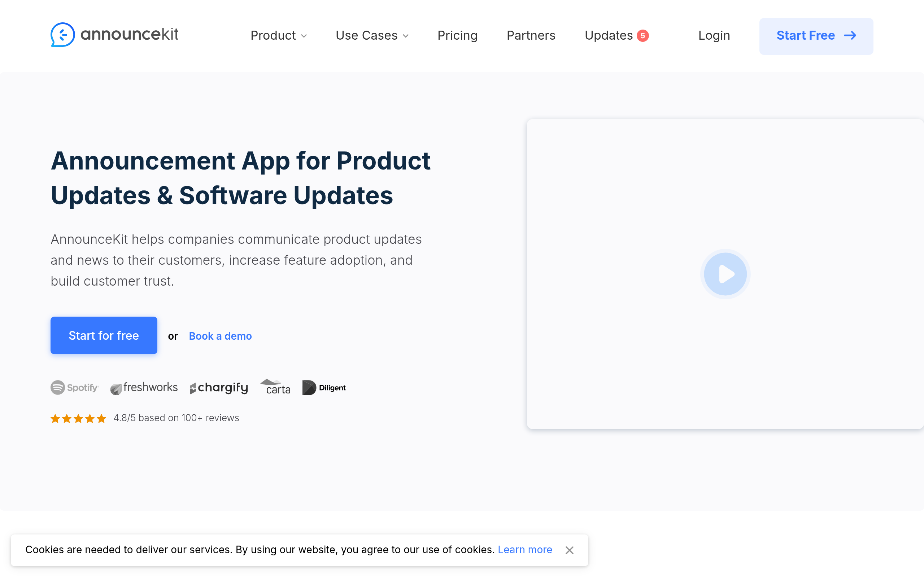Viewport: 924px width, 577px height.
Task: Click the Freshworks logo
Action: coord(144,388)
